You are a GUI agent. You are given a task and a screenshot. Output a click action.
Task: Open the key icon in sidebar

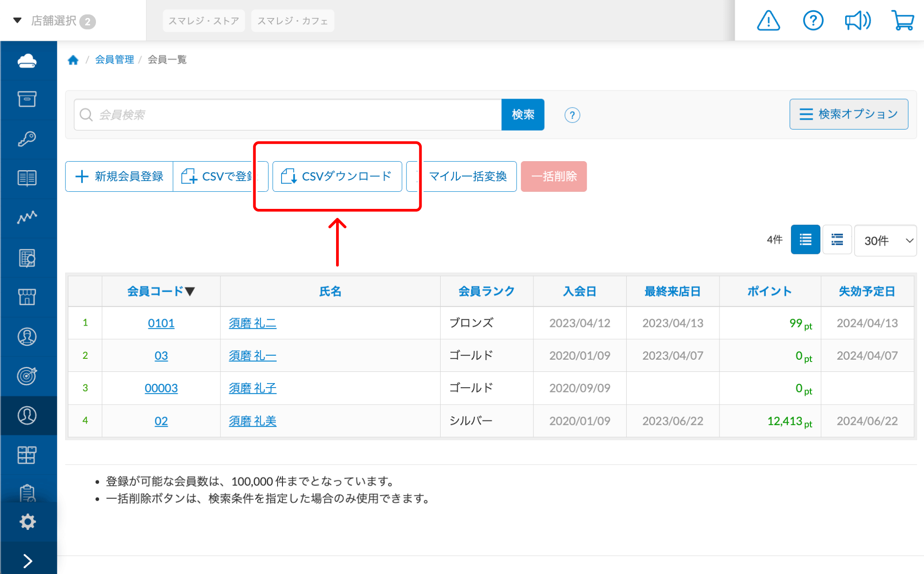point(27,139)
